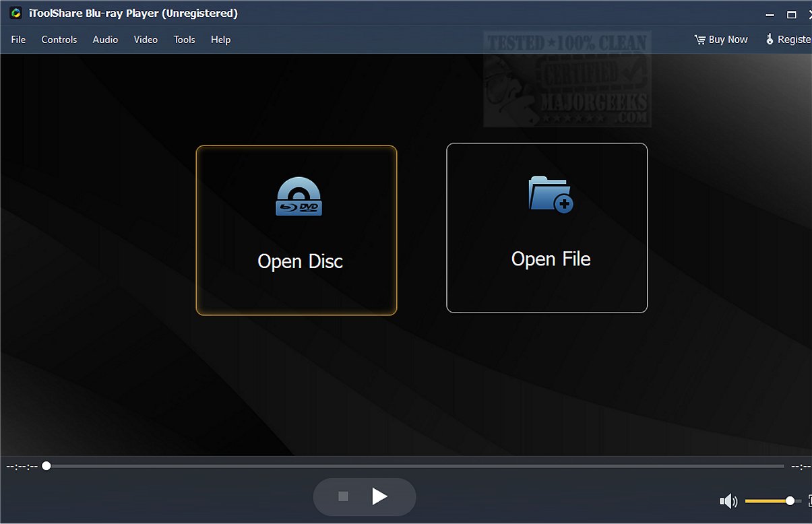This screenshot has height=524, width=812.
Task: Open the Tools menu
Action: click(x=184, y=40)
